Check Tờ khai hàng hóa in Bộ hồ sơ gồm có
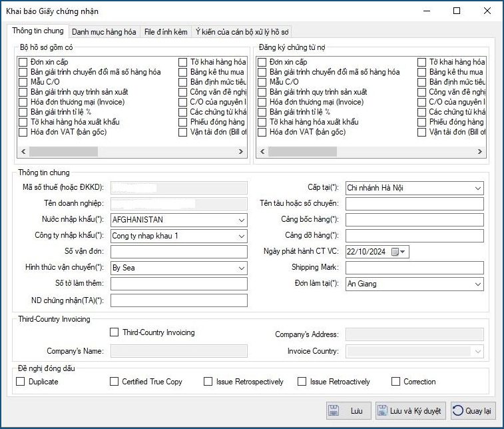The height and width of the screenshot is (429, 504). tap(182, 62)
